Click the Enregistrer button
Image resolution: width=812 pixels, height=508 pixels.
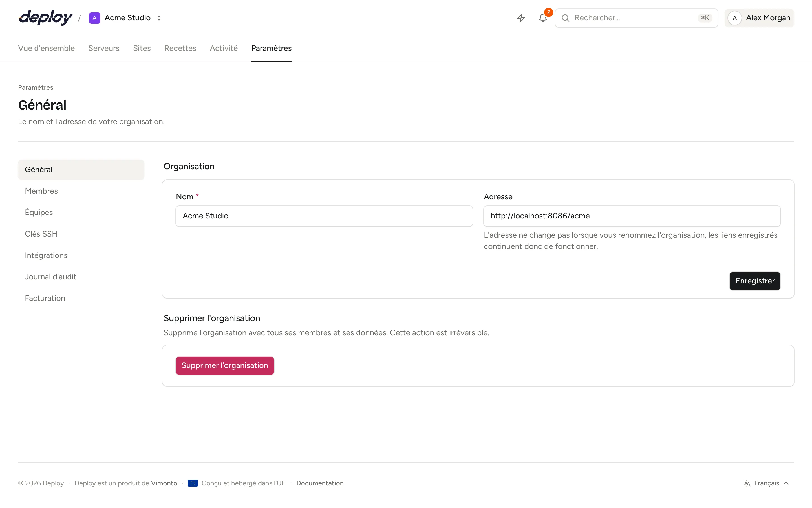754,281
